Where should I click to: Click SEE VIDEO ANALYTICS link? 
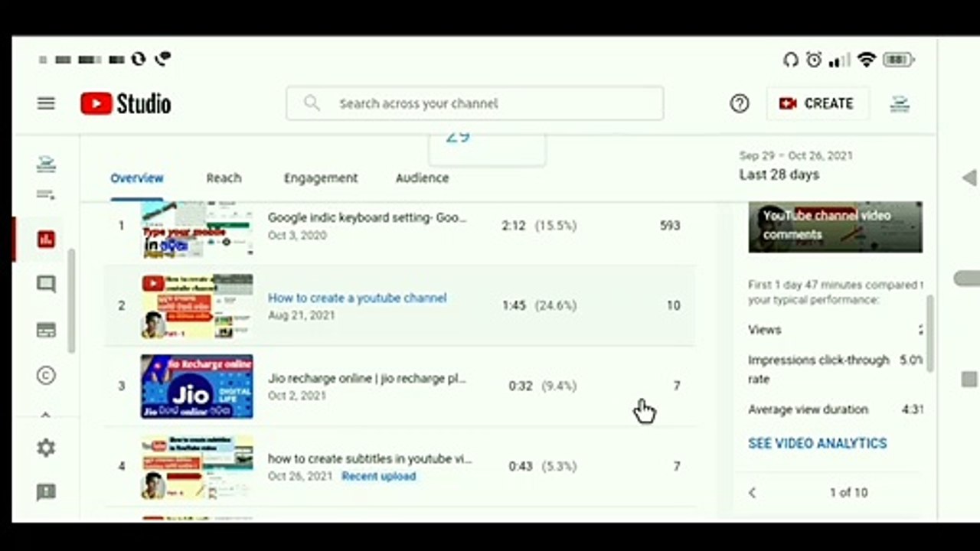817,443
